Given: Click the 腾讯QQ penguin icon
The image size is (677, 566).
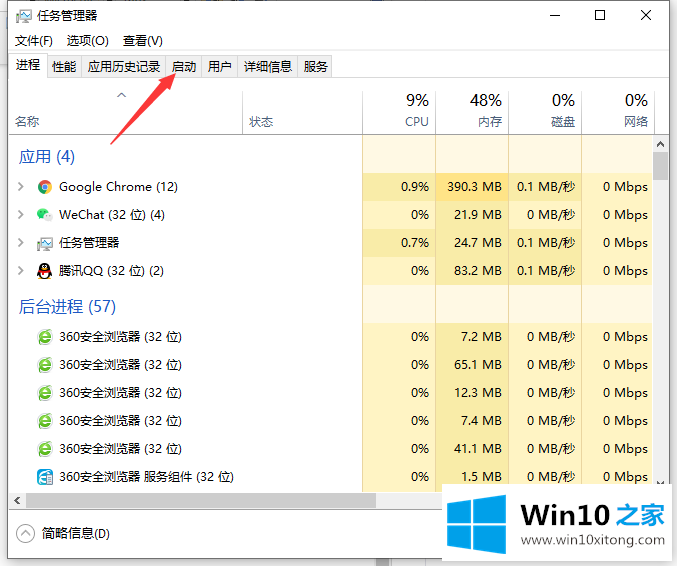Looking at the screenshot, I should pos(44,271).
